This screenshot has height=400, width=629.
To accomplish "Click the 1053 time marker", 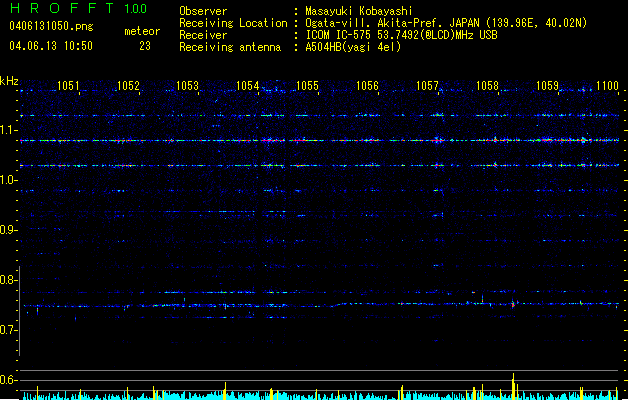I will (187, 85).
